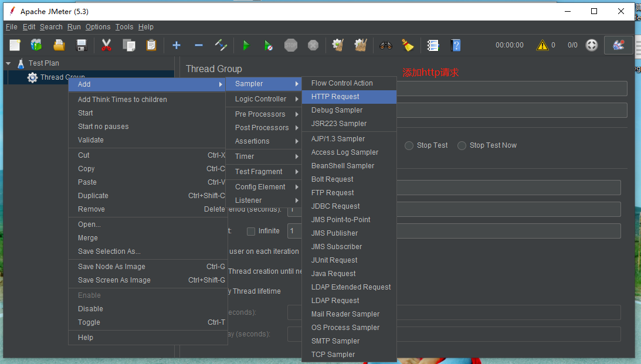Click the Start no pauses icon
The image size is (641, 364).
tap(268, 45)
